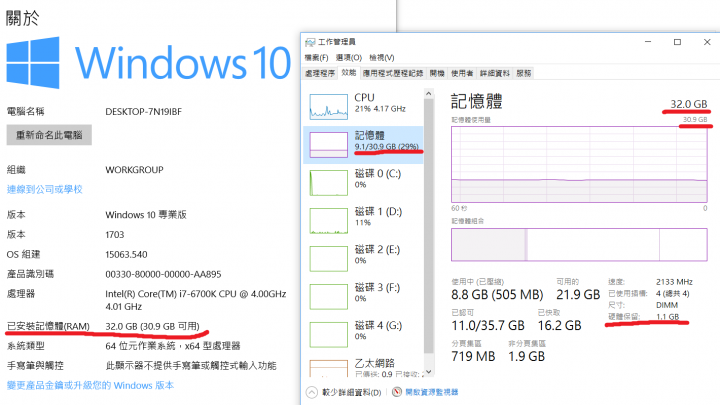Screen dimensions: 720x405
Task: Open the 磁碟 0 (C:) disk graph
Action: (328, 183)
